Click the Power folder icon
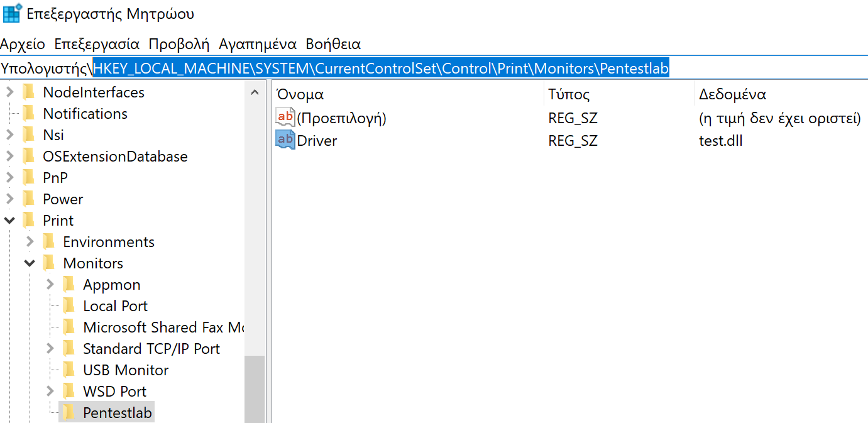 [x=28, y=199]
